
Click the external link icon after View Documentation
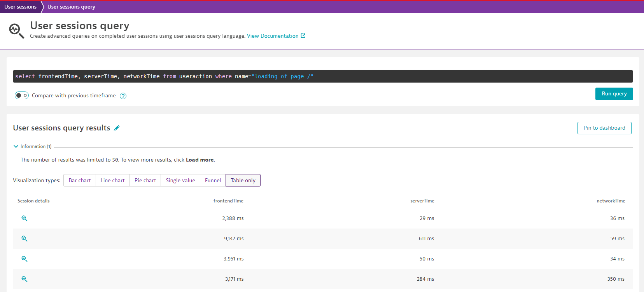point(303,36)
